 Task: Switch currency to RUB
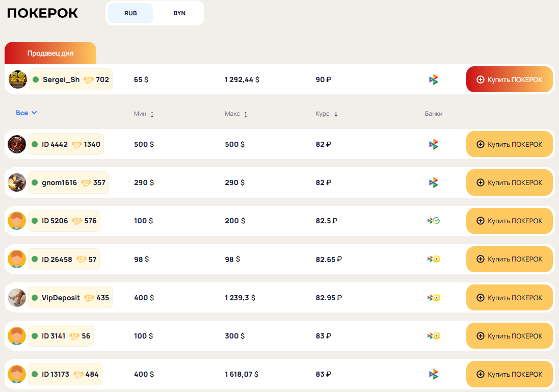(130, 13)
